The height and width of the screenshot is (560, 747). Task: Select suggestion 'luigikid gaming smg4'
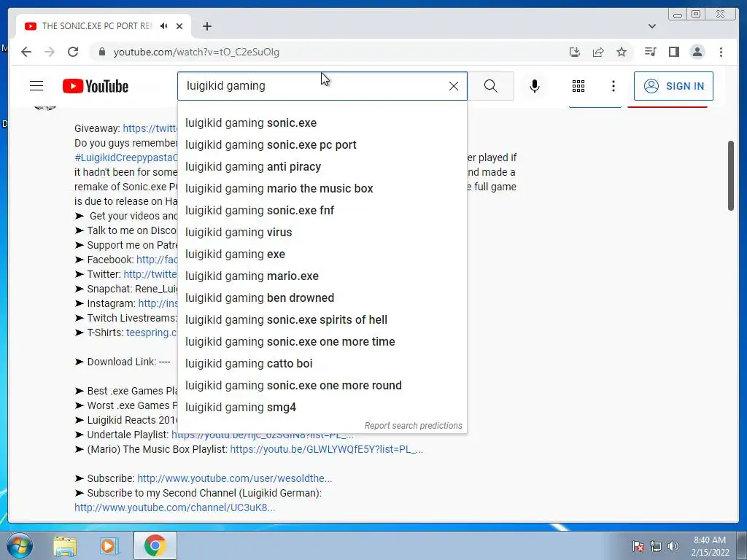(322, 408)
